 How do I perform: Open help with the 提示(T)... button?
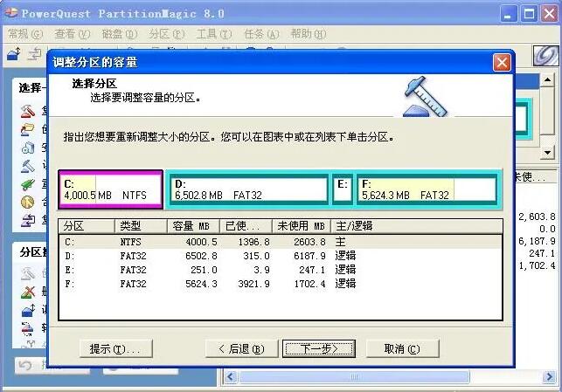(x=114, y=348)
